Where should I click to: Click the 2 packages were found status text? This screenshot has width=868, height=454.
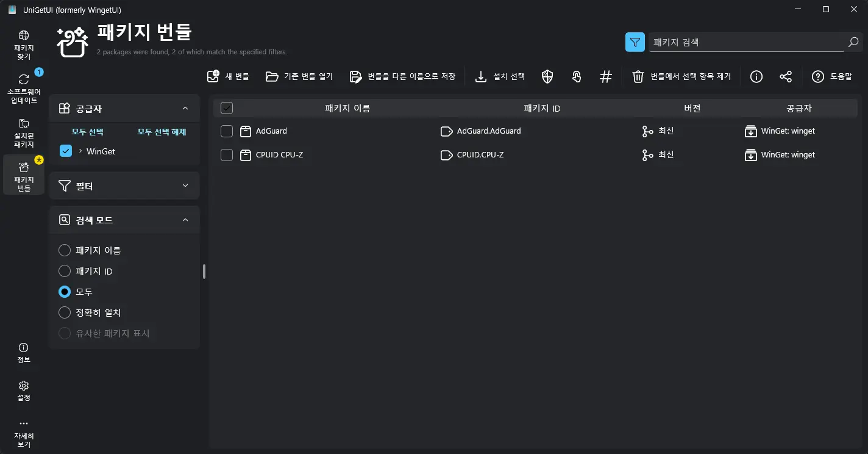191,52
